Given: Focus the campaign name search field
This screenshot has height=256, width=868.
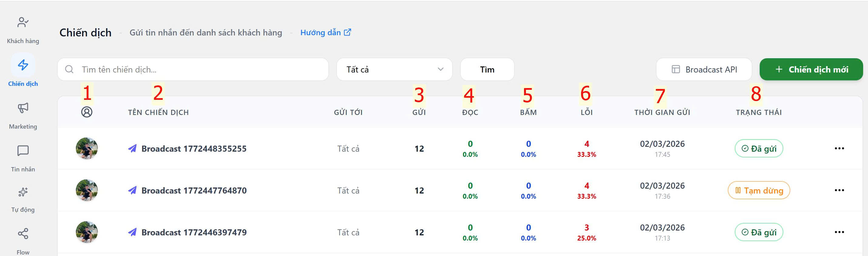Looking at the screenshot, I should (x=202, y=69).
